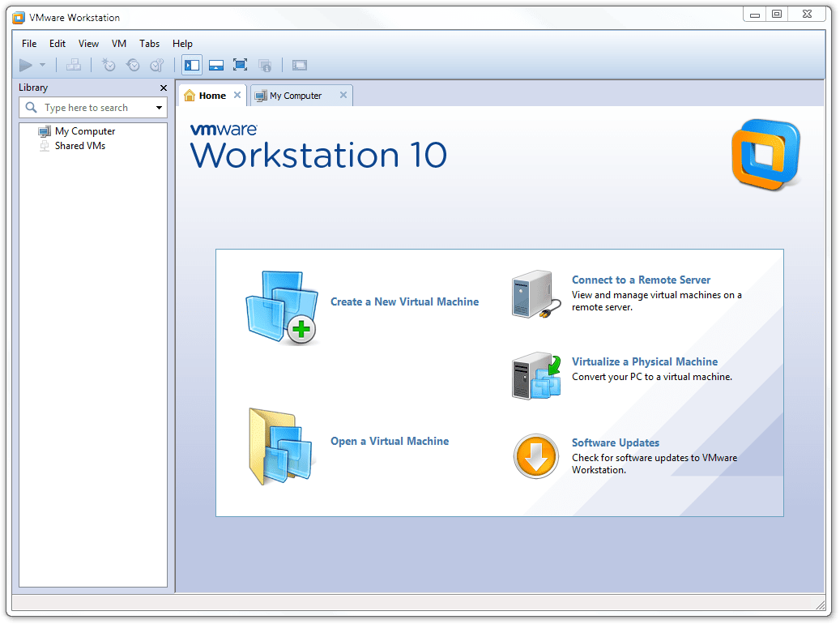Click the library search field
The height and width of the screenshot is (624, 840).
[x=92, y=108]
